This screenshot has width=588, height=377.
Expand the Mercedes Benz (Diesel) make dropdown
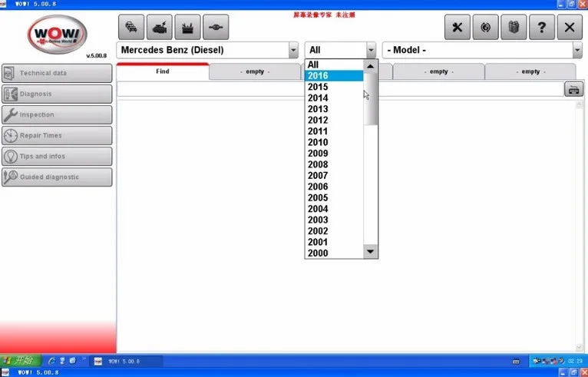point(293,50)
